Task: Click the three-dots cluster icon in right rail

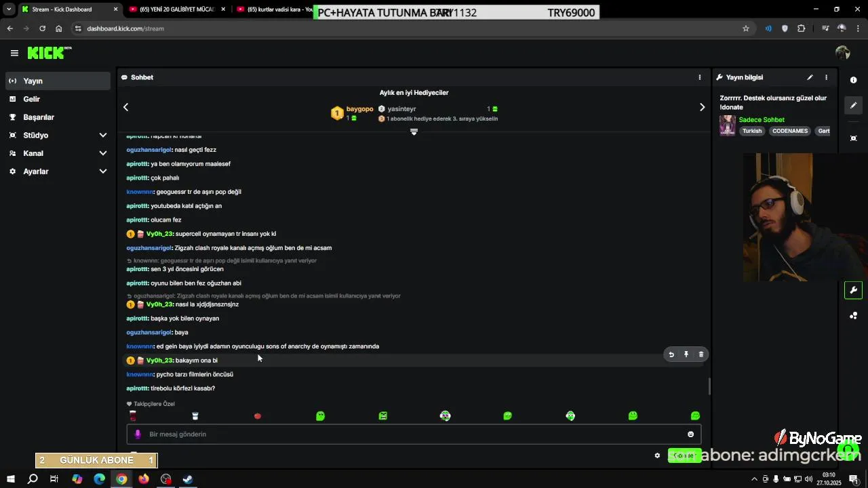Action: click(853, 315)
